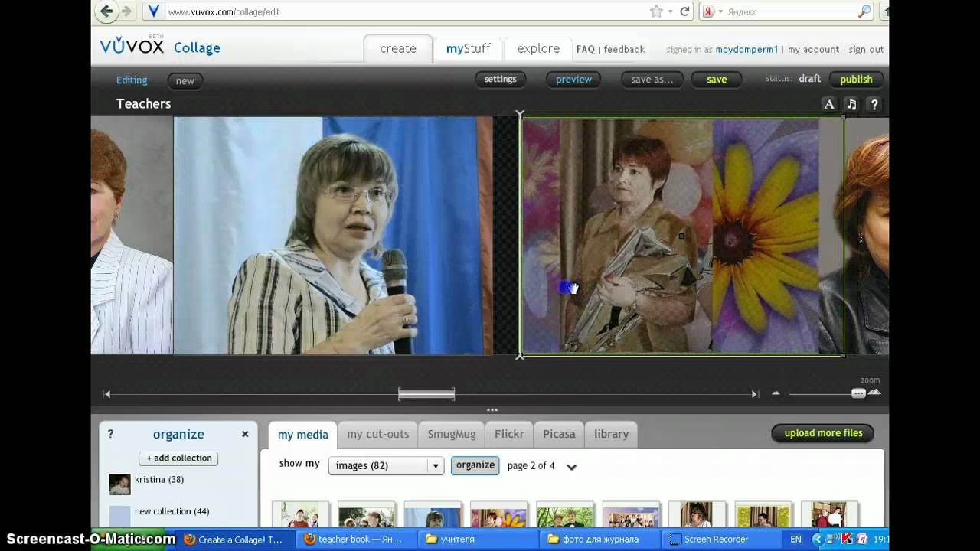The height and width of the screenshot is (551, 980).
Task: Select the Flickr tab
Action: pos(509,434)
